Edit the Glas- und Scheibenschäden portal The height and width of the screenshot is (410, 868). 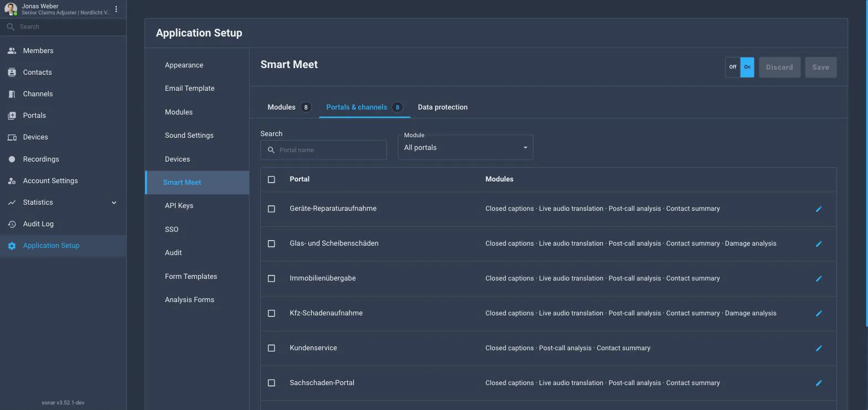pyautogui.click(x=819, y=244)
